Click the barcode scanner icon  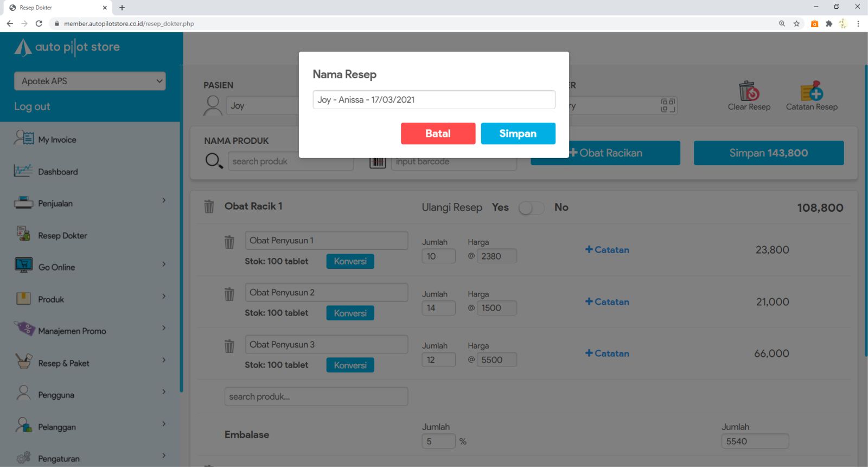tap(378, 162)
